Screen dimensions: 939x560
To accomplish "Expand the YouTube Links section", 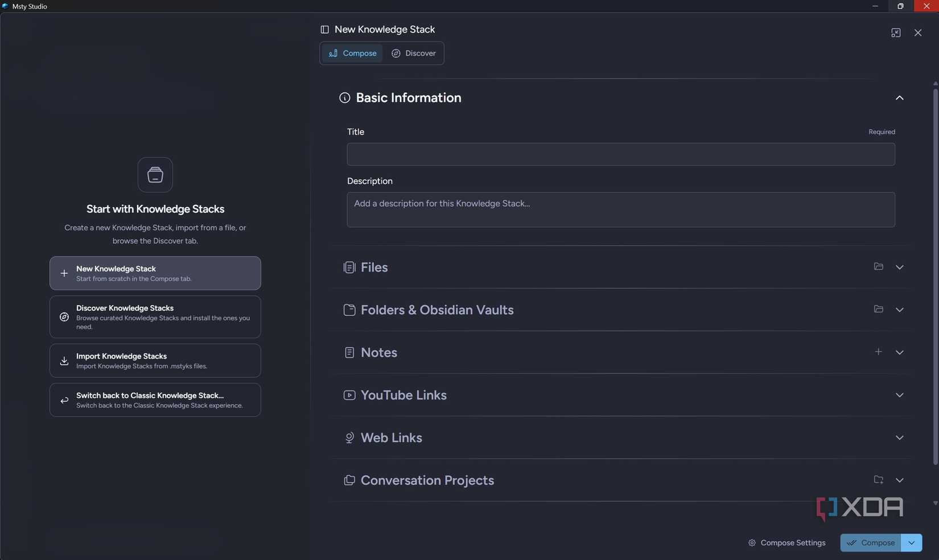I will click(899, 395).
